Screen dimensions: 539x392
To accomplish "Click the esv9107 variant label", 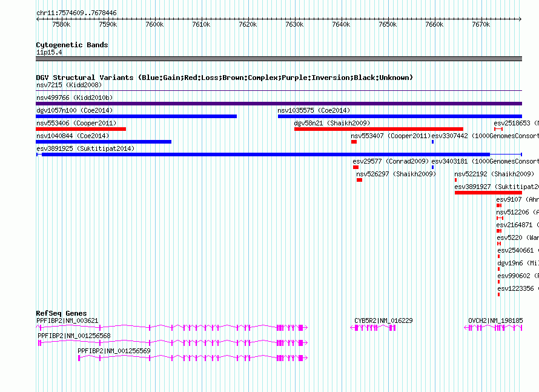I will point(518,199).
